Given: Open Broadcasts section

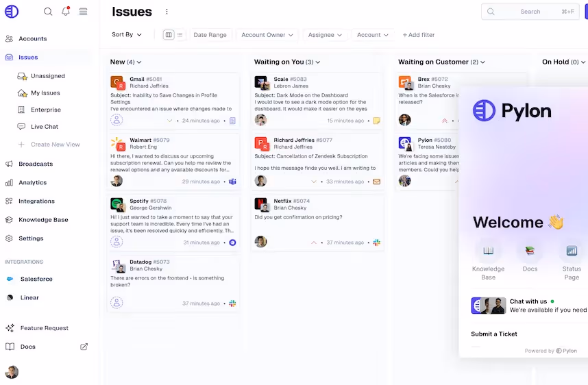Looking at the screenshot, I should tap(36, 164).
